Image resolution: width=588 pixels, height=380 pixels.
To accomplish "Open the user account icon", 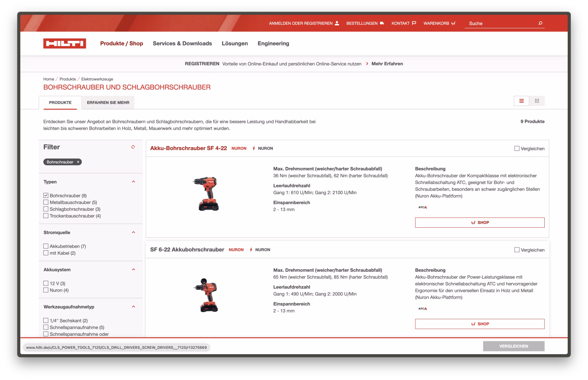I will [337, 23].
